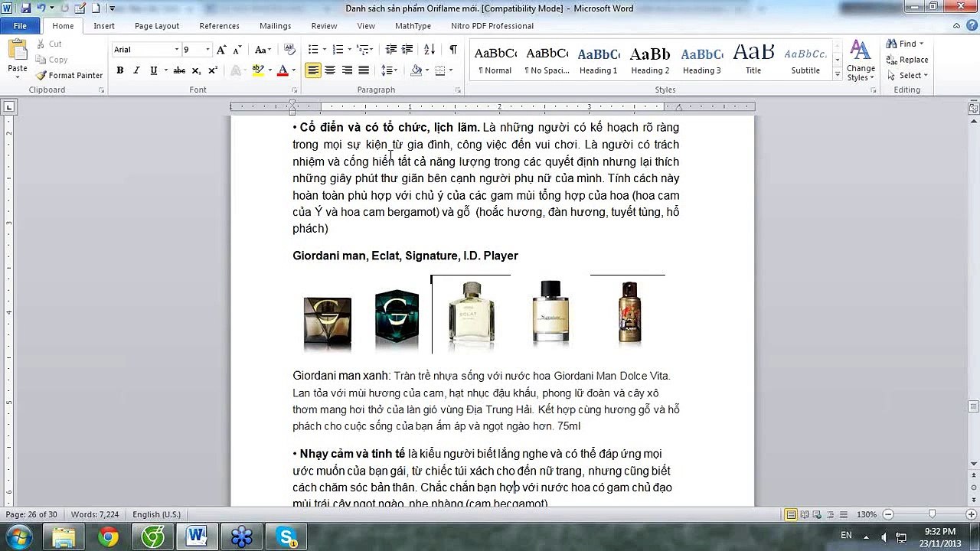Apply the Heading 1 style
The height and width of the screenshot is (551, 980).
click(598, 60)
